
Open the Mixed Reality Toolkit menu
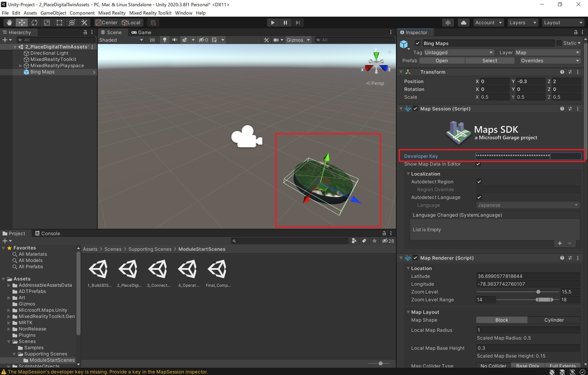(x=150, y=13)
